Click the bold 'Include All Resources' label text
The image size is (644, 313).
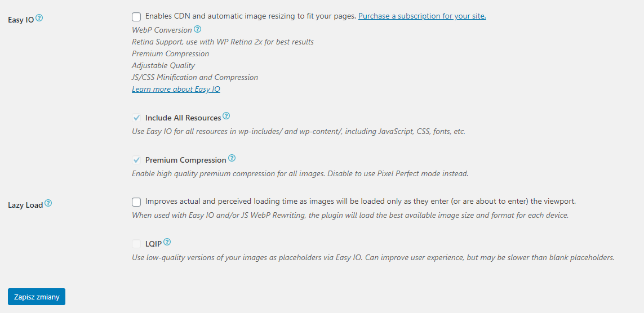(183, 118)
